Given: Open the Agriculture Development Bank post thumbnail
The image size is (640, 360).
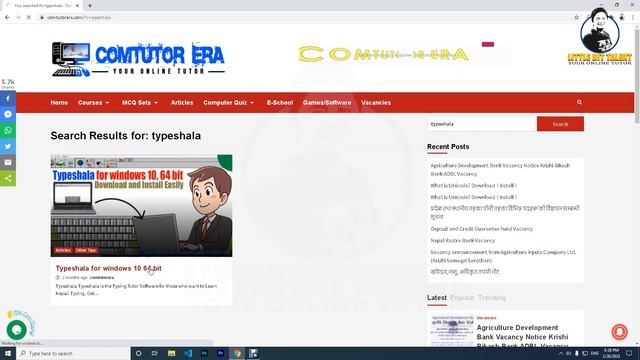Looking at the screenshot, I should coord(452,331).
